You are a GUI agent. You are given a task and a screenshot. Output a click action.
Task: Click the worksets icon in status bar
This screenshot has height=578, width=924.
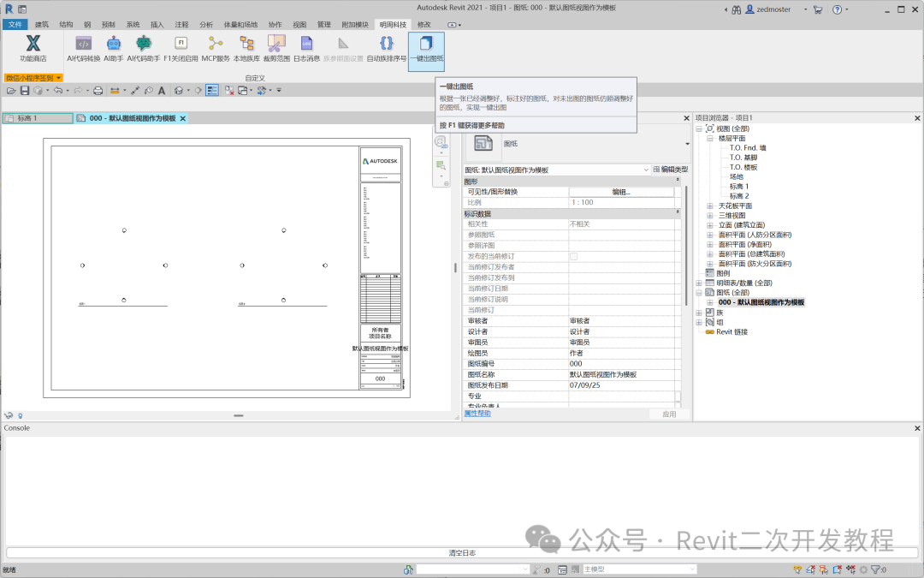(x=408, y=569)
